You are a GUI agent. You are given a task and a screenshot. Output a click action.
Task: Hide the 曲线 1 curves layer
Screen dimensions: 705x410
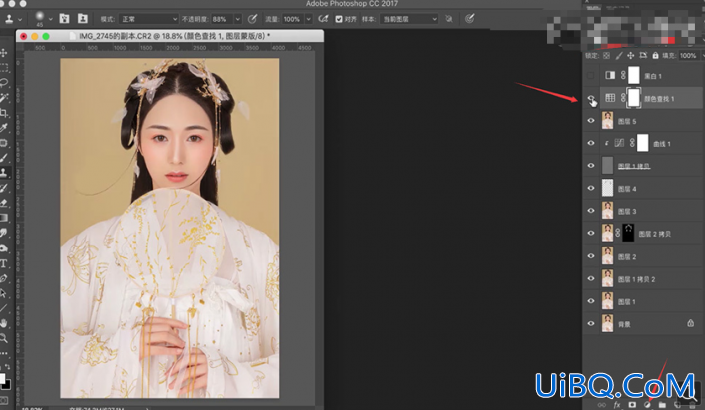point(591,143)
